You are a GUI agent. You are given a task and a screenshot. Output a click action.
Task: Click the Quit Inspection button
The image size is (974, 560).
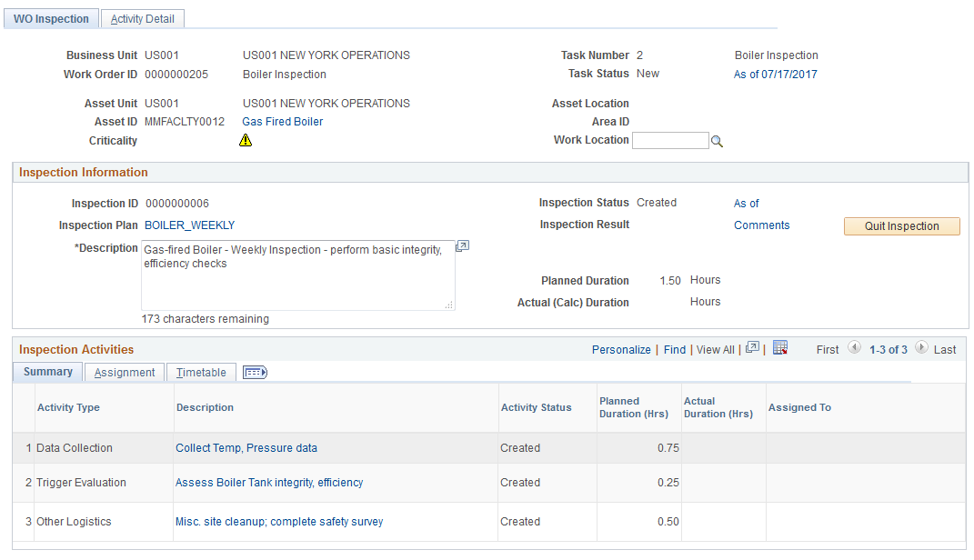click(901, 226)
